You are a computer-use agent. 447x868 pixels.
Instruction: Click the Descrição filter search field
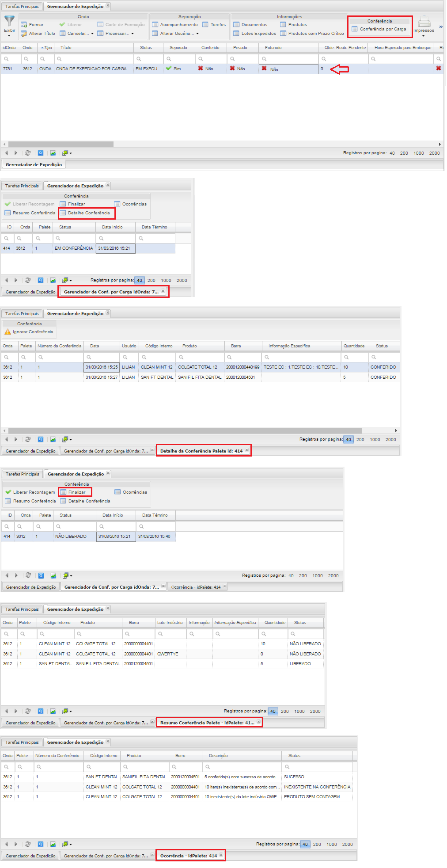click(242, 767)
